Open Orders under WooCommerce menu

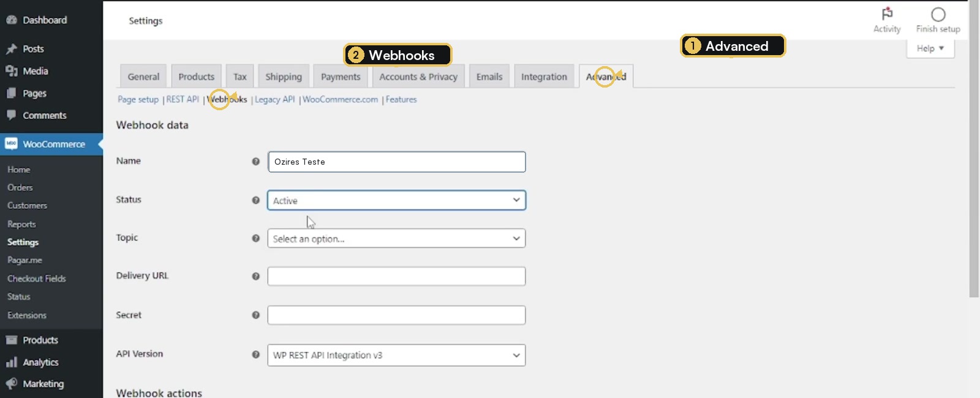point(20,187)
